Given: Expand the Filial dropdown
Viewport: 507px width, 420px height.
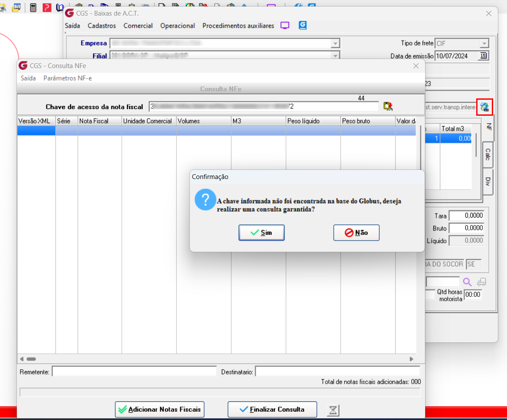Looking at the screenshot, I should pos(335,55).
